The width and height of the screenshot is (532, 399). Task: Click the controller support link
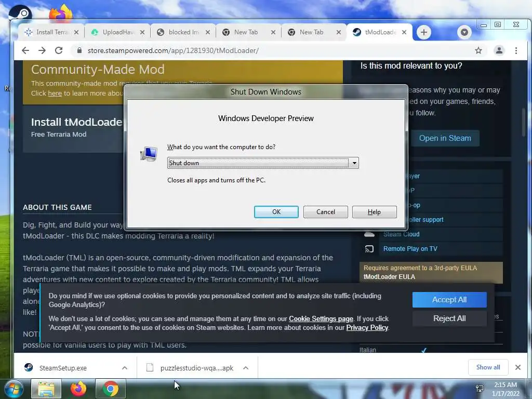coord(426,220)
